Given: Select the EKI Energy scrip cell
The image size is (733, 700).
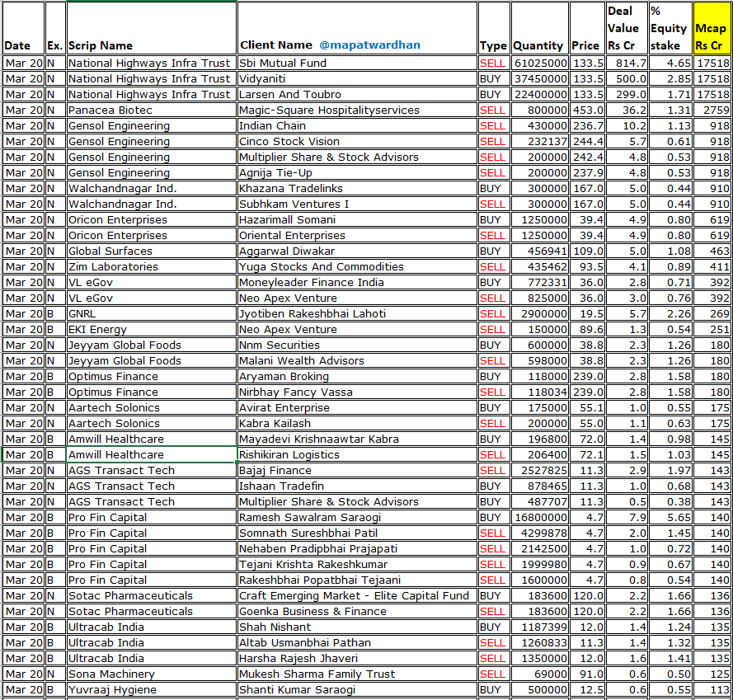Looking at the screenshot, I should pyautogui.click(x=152, y=329).
